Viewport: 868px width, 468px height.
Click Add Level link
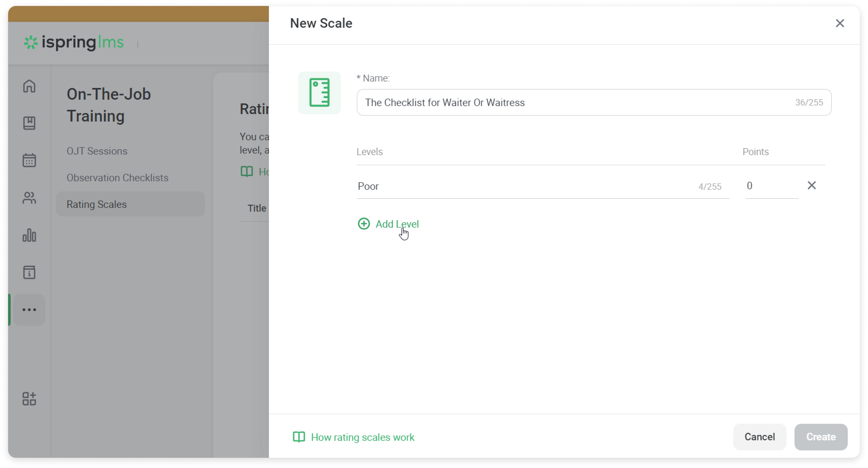(x=388, y=224)
